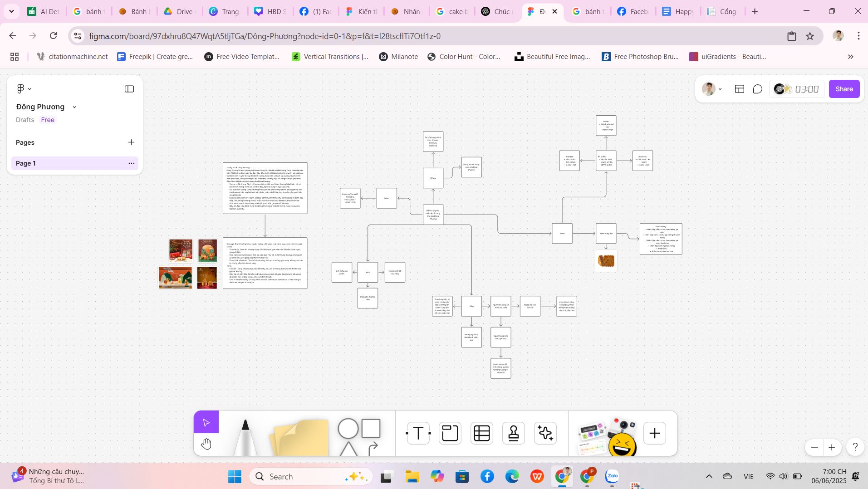Show hidden system tray icons
Image resolution: width=868 pixels, height=489 pixels.
(709, 476)
